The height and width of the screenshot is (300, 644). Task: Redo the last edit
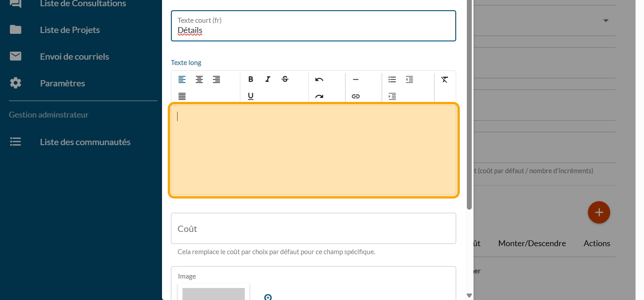(x=319, y=96)
